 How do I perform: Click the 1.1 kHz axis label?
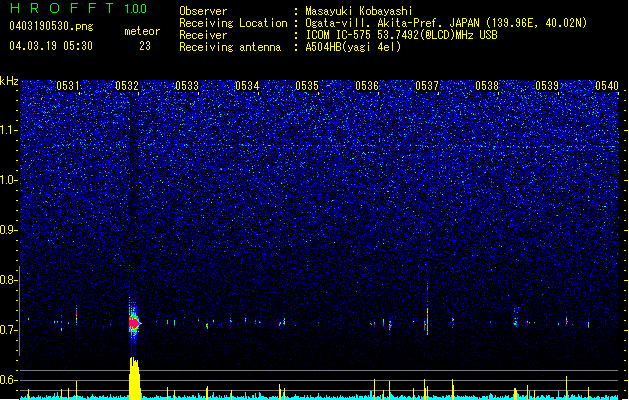7,130
